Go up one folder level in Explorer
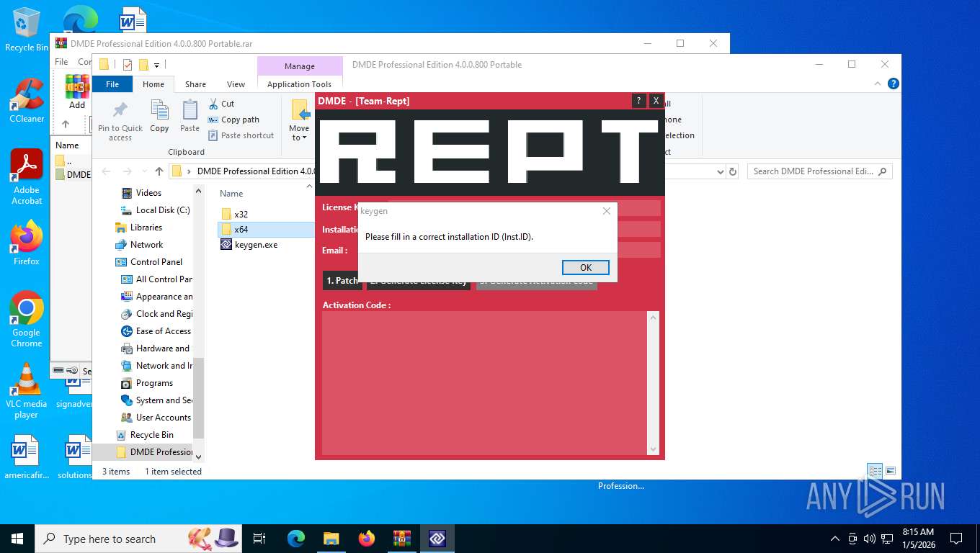This screenshot has width=980, height=553. pyautogui.click(x=159, y=171)
